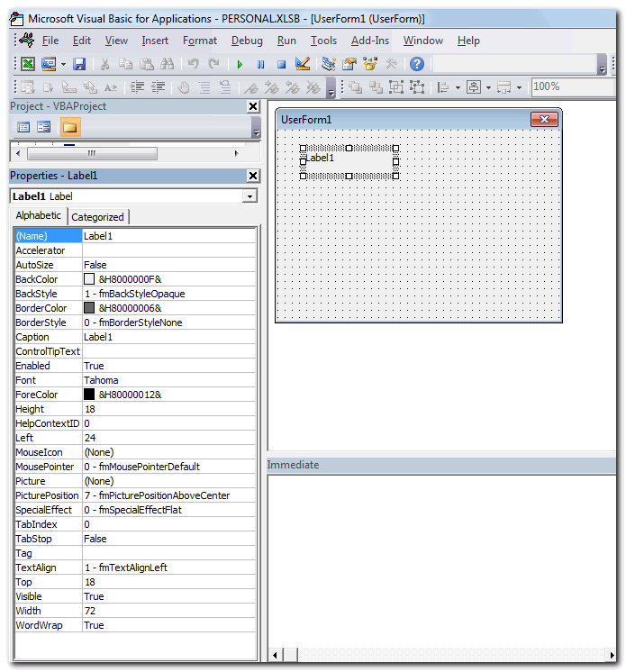Click the Toolbox hammer and wrench icon
Viewport: 626px width, 672px height.
pos(391,64)
